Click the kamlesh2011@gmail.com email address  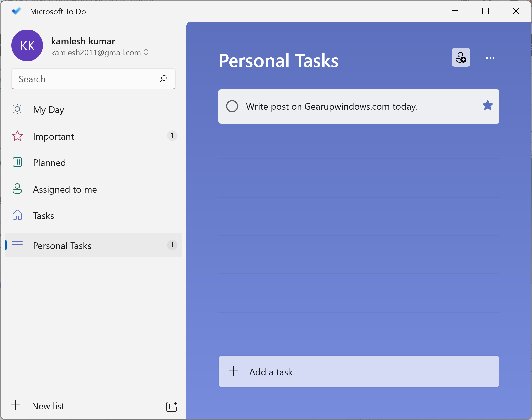[96, 53]
